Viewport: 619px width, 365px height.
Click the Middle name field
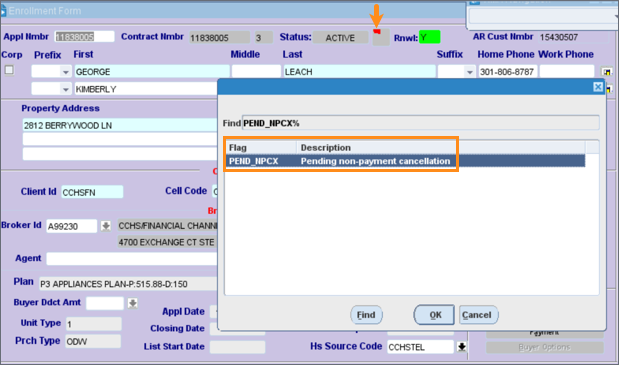pos(256,72)
